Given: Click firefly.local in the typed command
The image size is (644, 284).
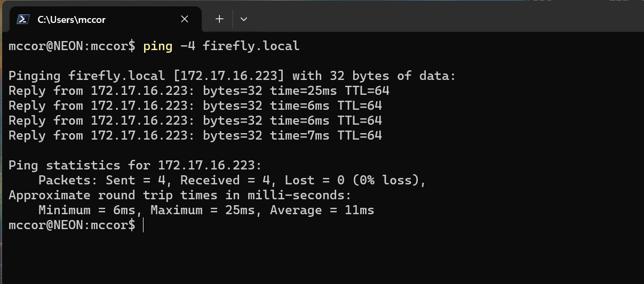Looking at the screenshot, I should coord(251,46).
